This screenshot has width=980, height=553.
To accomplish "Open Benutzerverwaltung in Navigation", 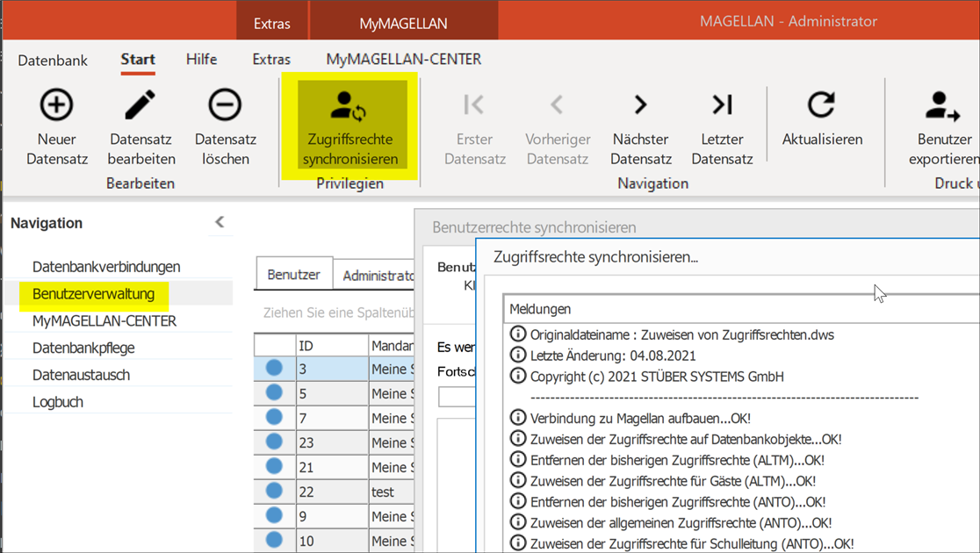I will tap(93, 294).
